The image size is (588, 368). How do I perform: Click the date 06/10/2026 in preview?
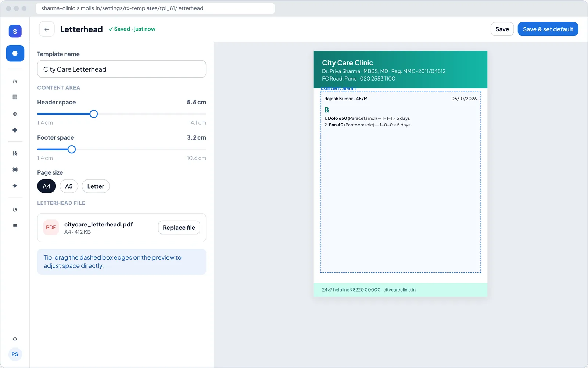[464, 99]
